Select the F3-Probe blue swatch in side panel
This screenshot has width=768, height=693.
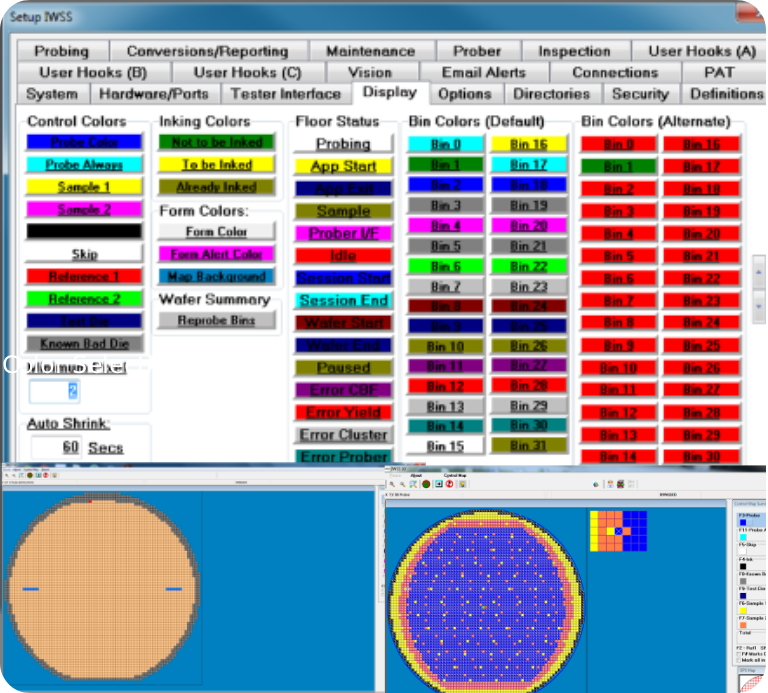tap(743, 523)
